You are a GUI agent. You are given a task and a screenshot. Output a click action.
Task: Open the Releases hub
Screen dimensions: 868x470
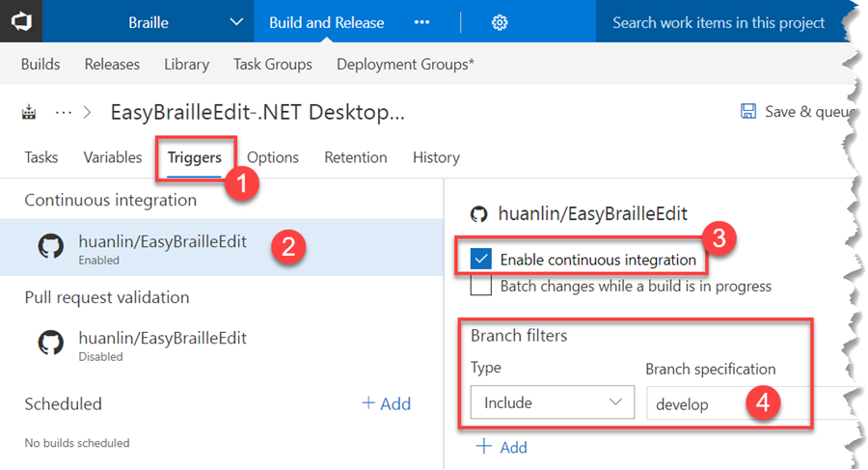point(112,65)
